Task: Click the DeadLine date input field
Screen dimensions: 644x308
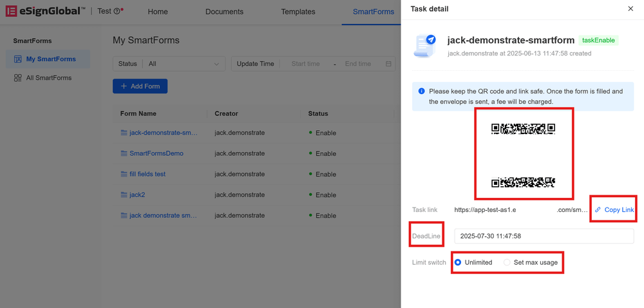Action: pyautogui.click(x=544, y=236)
